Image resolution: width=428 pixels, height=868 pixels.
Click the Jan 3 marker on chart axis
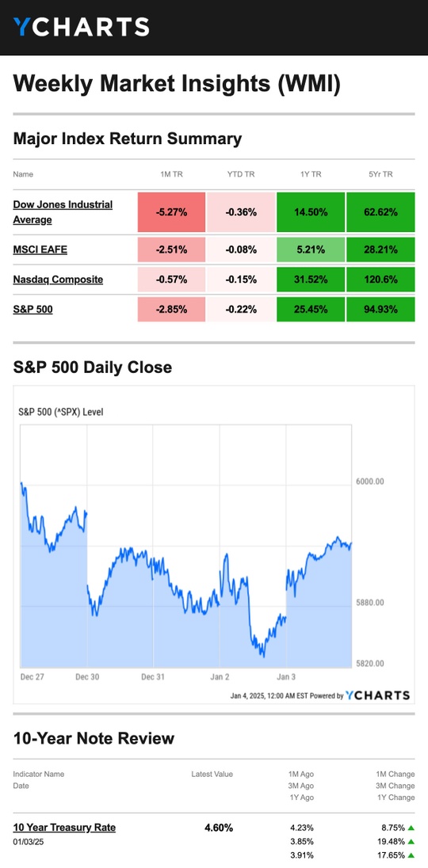[285, 676]
